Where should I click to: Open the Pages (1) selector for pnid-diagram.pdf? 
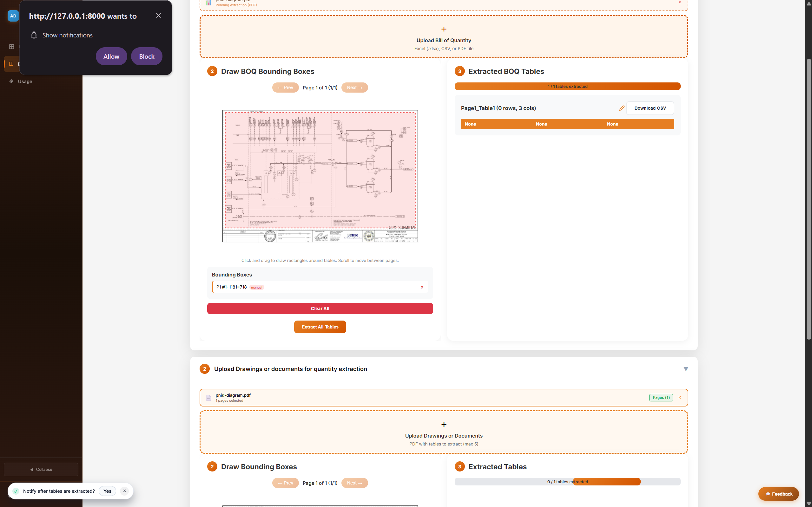(661, 397)
